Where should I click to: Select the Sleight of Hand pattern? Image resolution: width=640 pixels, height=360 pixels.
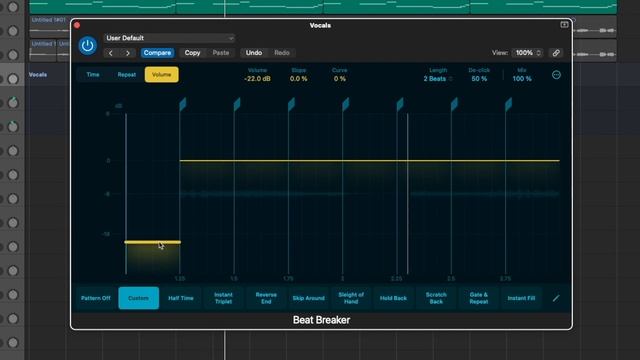coord(351,298)
